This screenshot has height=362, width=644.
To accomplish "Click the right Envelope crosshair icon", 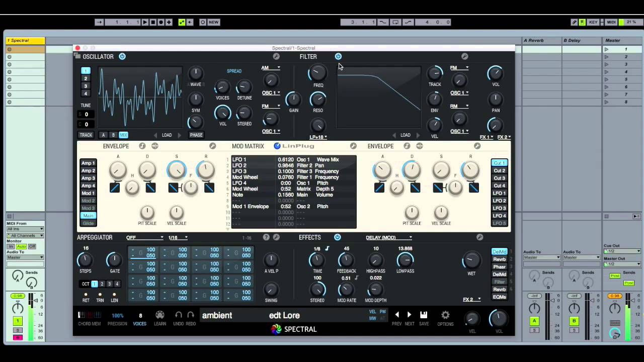I will point(419,146).
